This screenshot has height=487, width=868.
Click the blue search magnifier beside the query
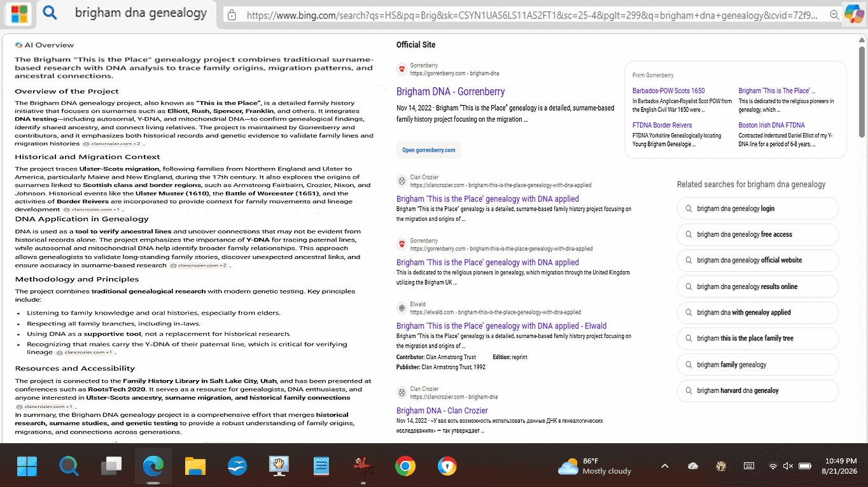(x=50, y=13)
